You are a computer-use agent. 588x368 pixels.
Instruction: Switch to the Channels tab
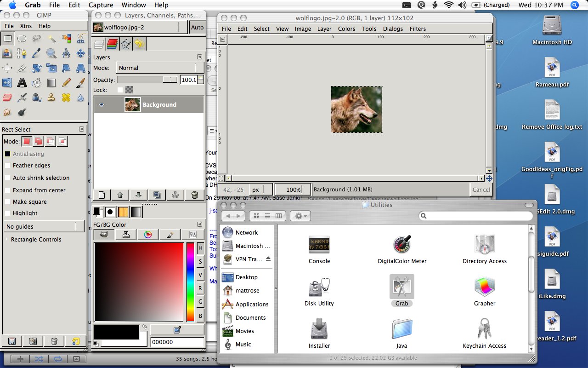coord(113,44)
